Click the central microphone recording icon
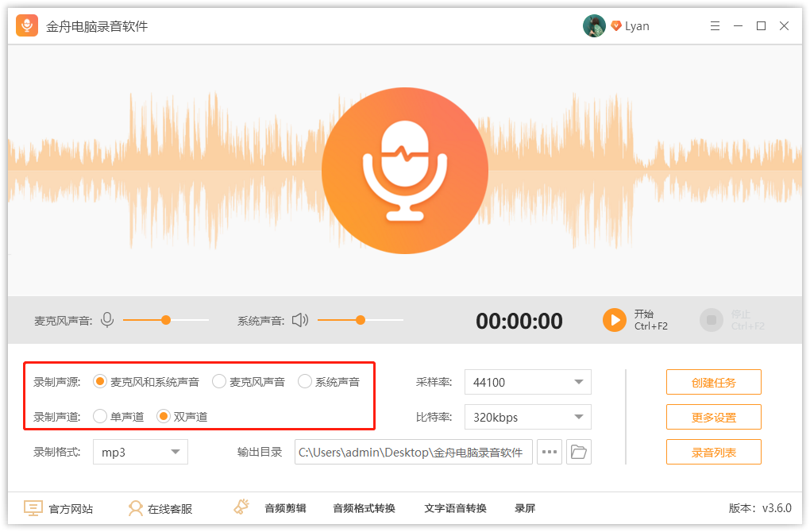The height and width of the screenshot is (532, 810). 404,169
